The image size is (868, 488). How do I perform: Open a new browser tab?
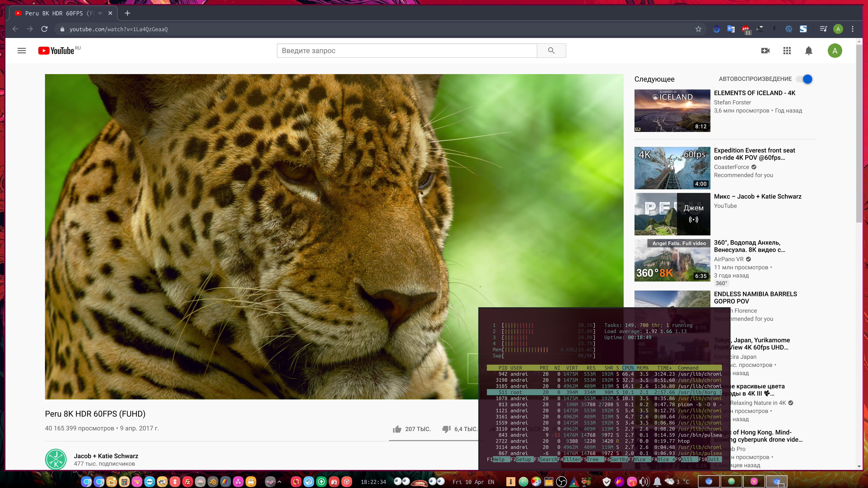127,13
